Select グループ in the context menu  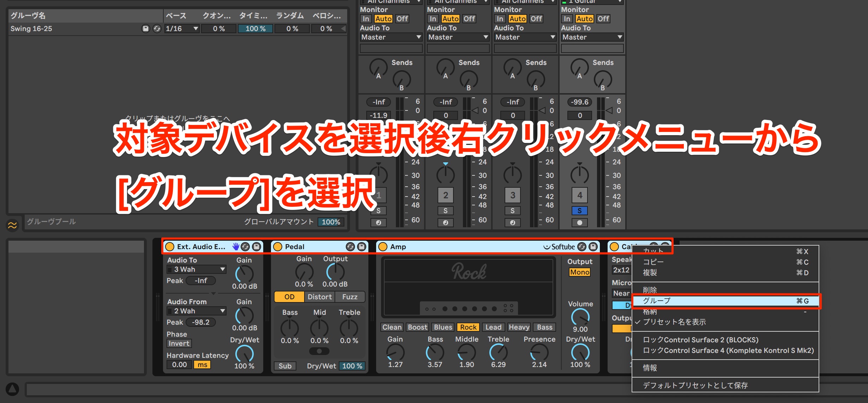tap(725, 301)
